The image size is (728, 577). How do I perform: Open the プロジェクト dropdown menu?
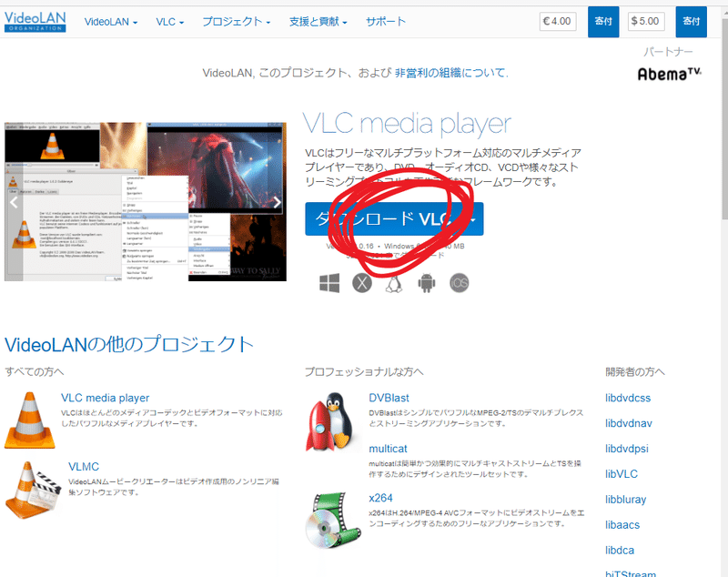pyautogui.click(x=236, y=22)
